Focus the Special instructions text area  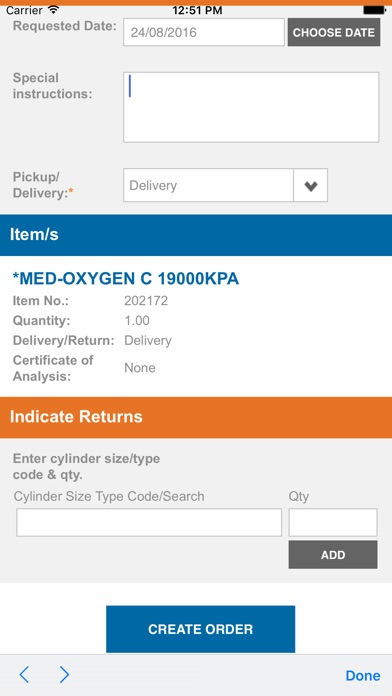pyautogui.click(x=251, y=107)
